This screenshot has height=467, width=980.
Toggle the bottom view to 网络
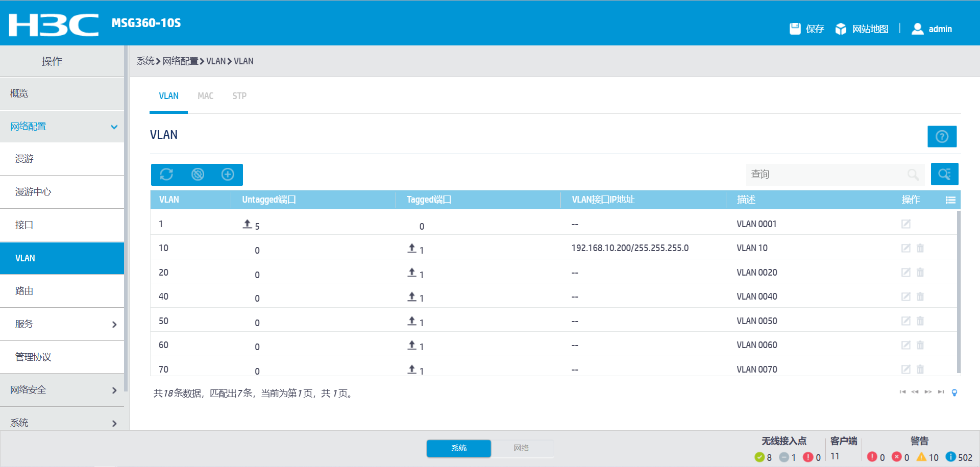tap(521, 448)
